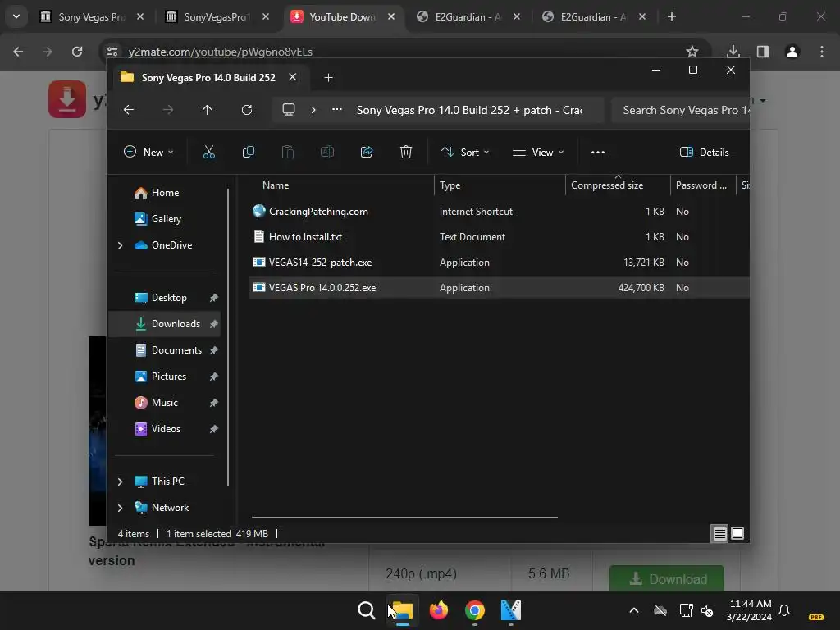This screenshot has height=630, width=840.
Task: Open the See more three-dots toolbar menu
Action: click(x=598, y=152)
